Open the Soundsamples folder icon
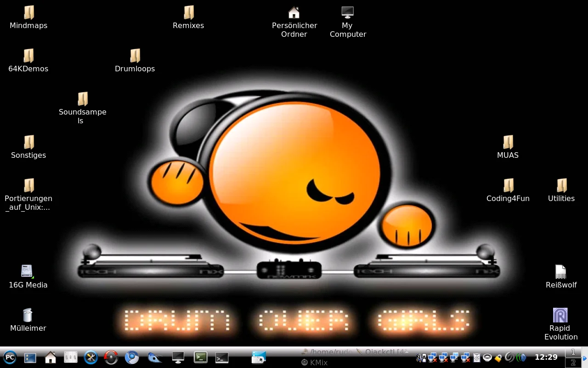This screenshot has height=368, width=588. click(82, 108)
